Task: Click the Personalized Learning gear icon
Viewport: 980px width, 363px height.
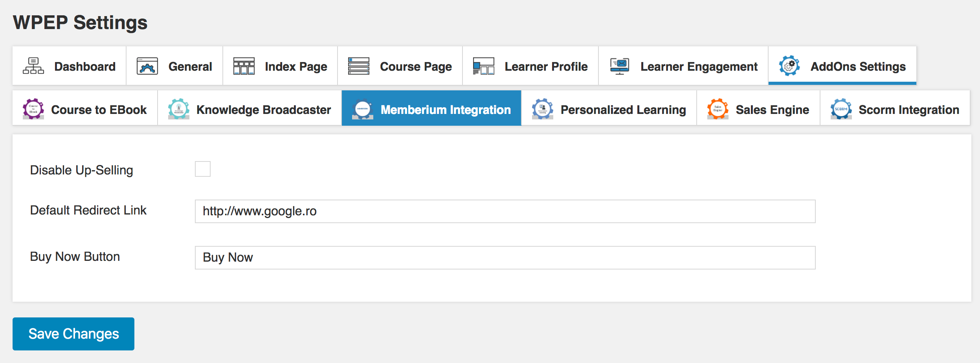Action: tap(542, 109)
